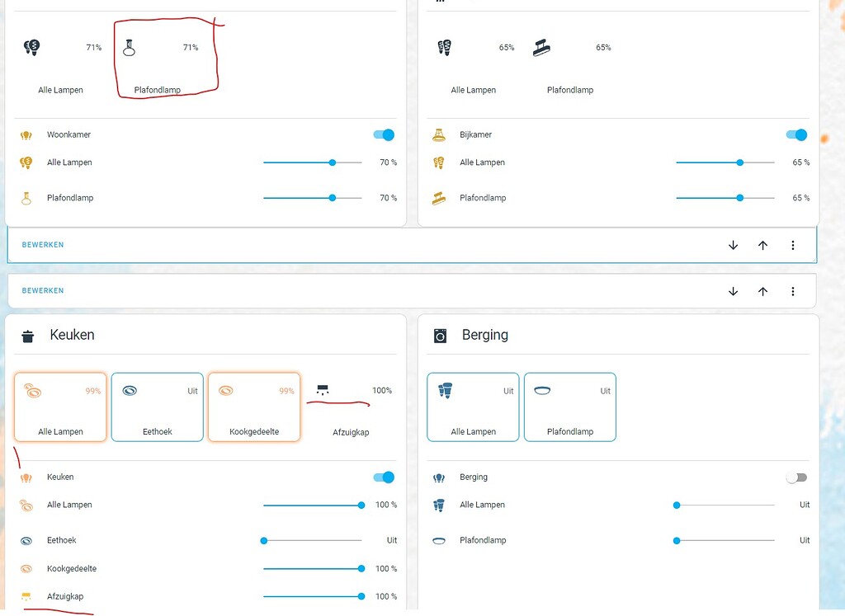Click the Afzuigkap hood icon at 100%
The width and height of the screenshot is (845, 616).
[323, 390]
